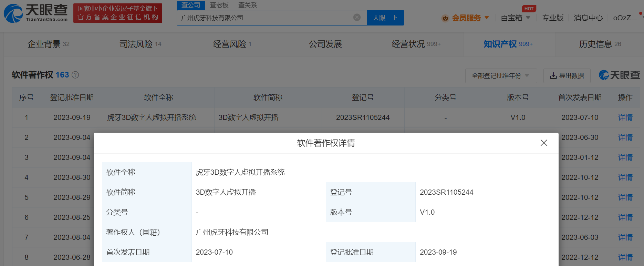Select the 知识产权 section tab

(x=508, y=44)
